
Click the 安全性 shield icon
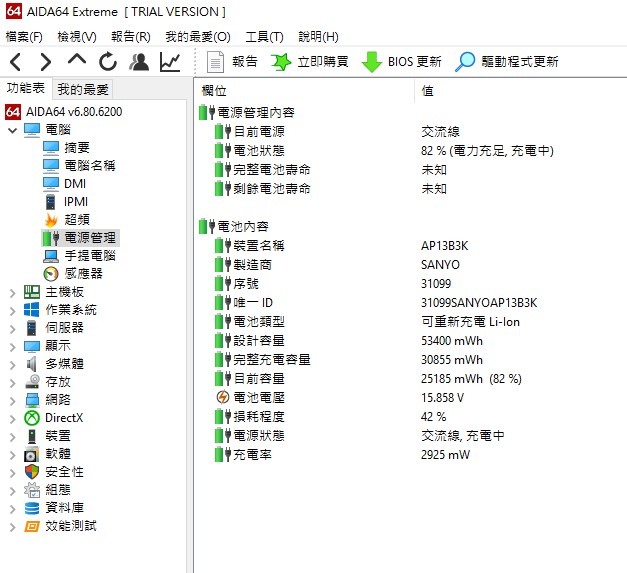32,472
